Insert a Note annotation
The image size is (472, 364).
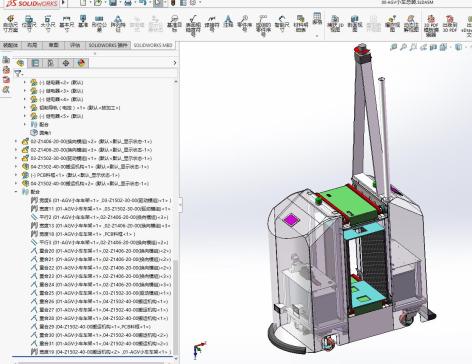coord(228,21)
